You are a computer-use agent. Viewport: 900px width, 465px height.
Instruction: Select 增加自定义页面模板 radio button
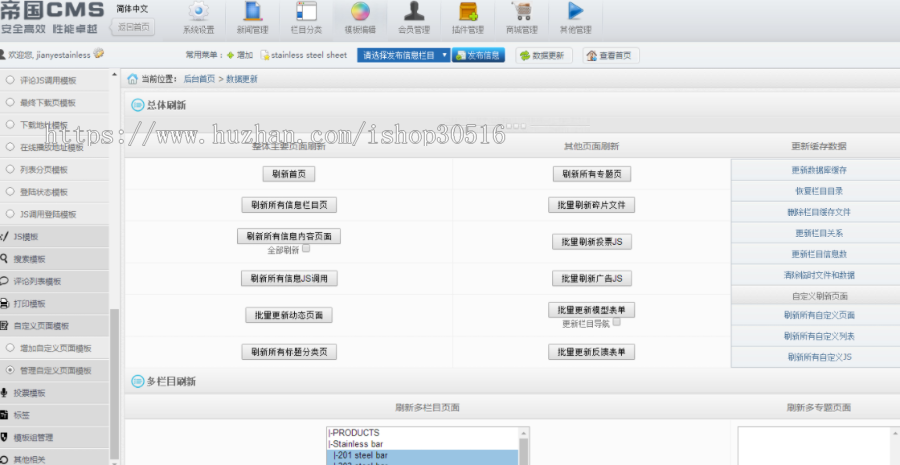click(10, 348)
